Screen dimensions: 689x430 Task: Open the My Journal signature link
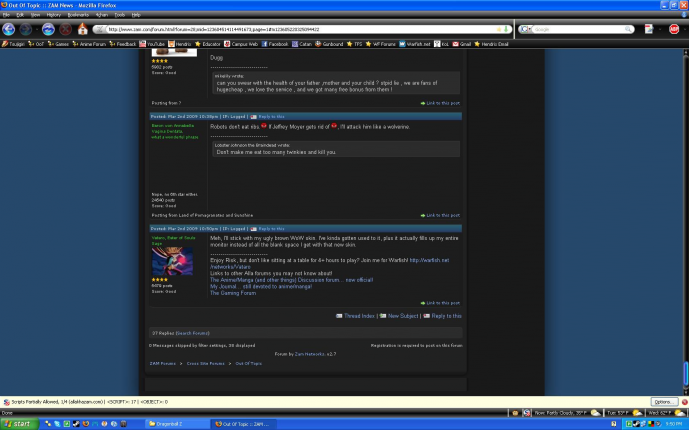pos(261,286)
